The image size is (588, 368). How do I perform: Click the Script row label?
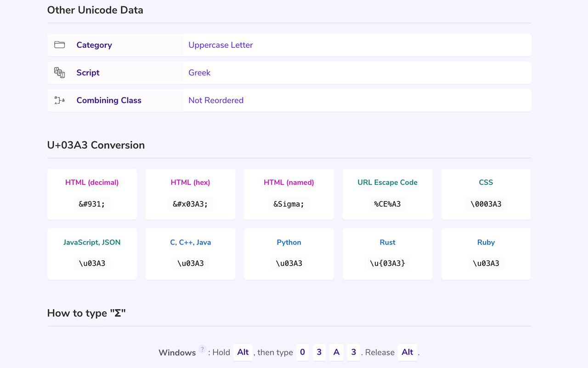click(88, 73)
